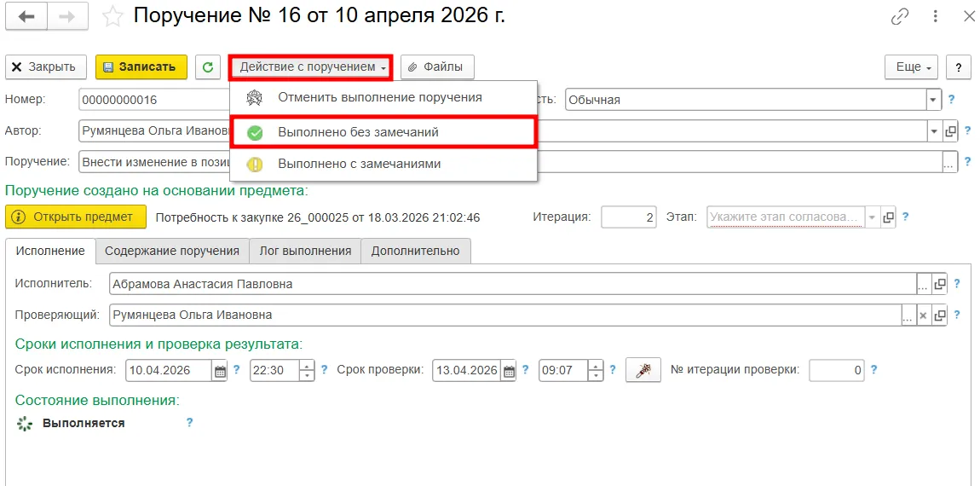
Task: Show the 22:30 time help hint
Action: 324,370
